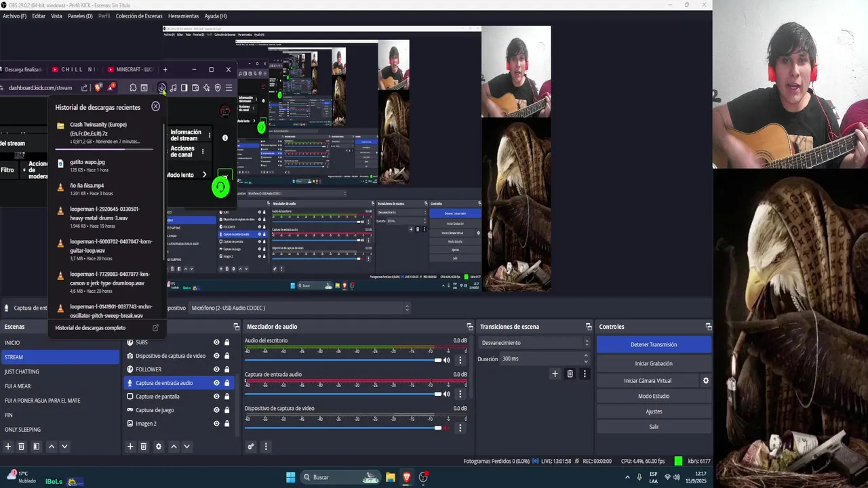Hide the Captura de pantalla source
The height and width of the screenshot is (488, 868).
coord(216,396)
